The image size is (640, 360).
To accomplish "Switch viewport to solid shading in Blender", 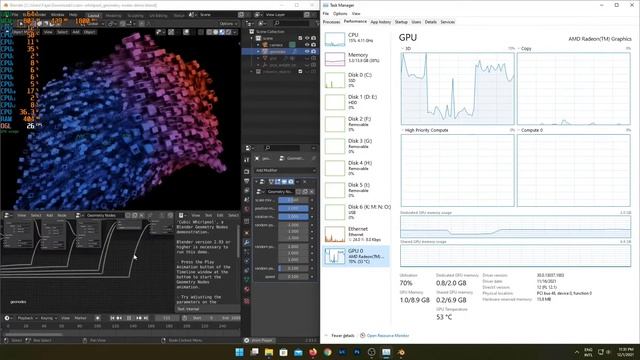I will pyautogui.click(x=216, y=32).
